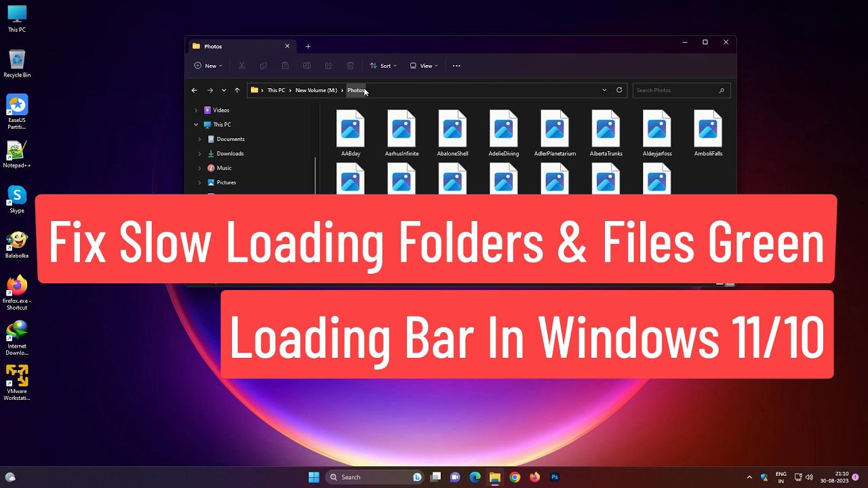The width and height of the screenshot is (868, 488).
Task: Expand the Videos tree node
Action: [x=196, y=110]
